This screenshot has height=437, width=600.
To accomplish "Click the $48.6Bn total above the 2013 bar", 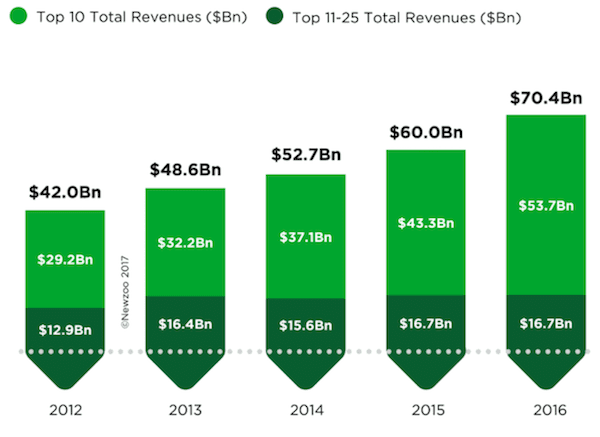I will (x=186, y=170).
